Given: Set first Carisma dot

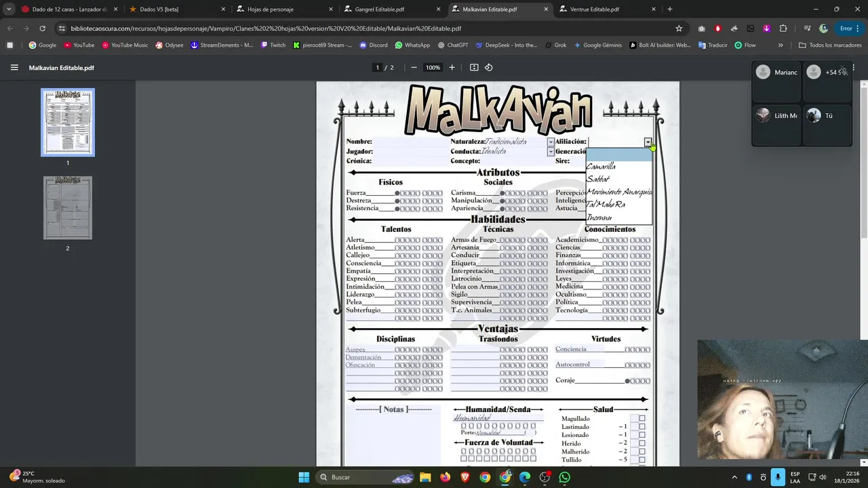Looking at the screenshot, I should click(x=502, y=193).
